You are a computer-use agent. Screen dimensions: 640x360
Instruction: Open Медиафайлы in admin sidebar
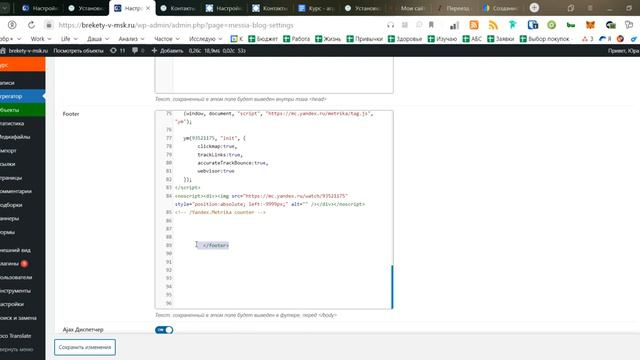click(16, 137)
